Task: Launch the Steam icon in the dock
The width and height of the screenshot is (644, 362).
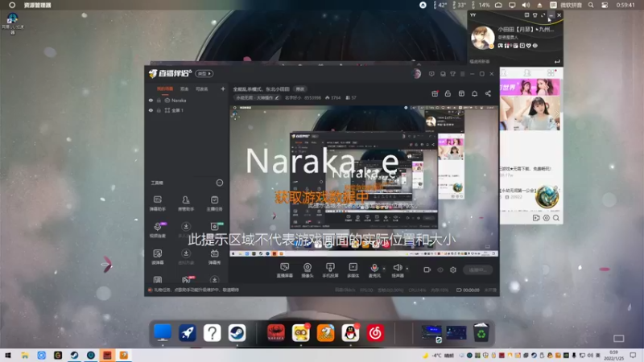Action: 237,333
